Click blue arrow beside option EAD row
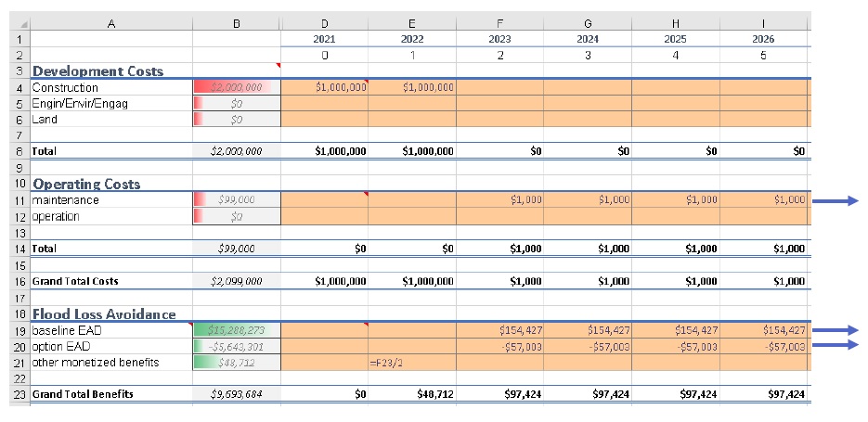This screenshot has height=422, width=868. [836, 345]
